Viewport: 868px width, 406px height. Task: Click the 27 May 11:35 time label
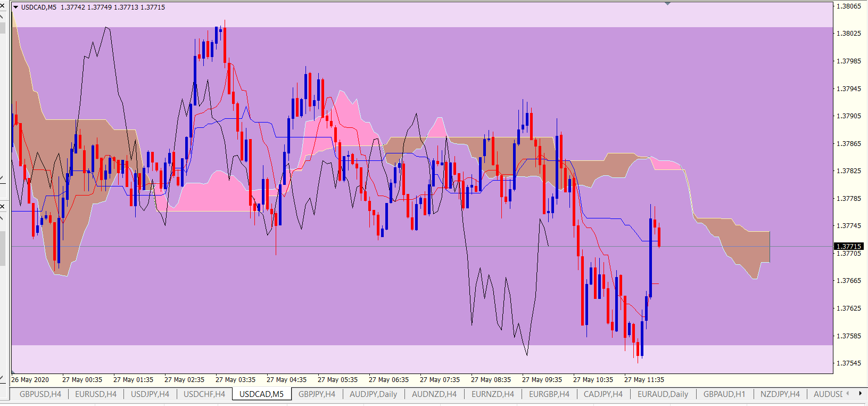click(x=644, y=380)
